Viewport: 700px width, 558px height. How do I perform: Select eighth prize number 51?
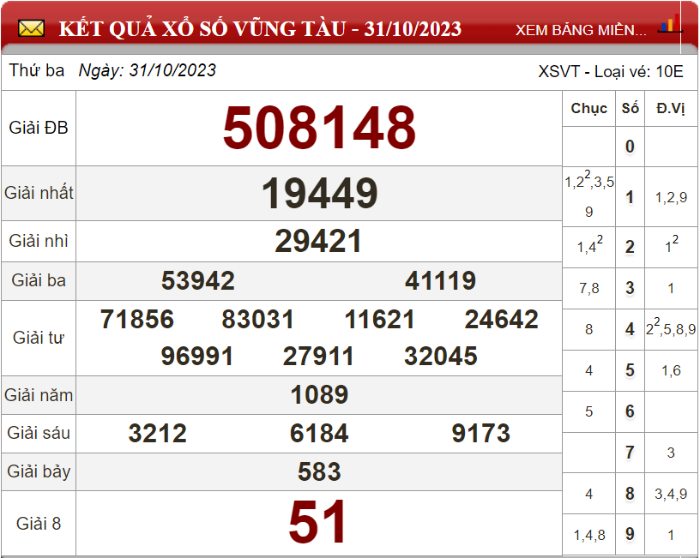pyautogui.click(x=317, y=522)
